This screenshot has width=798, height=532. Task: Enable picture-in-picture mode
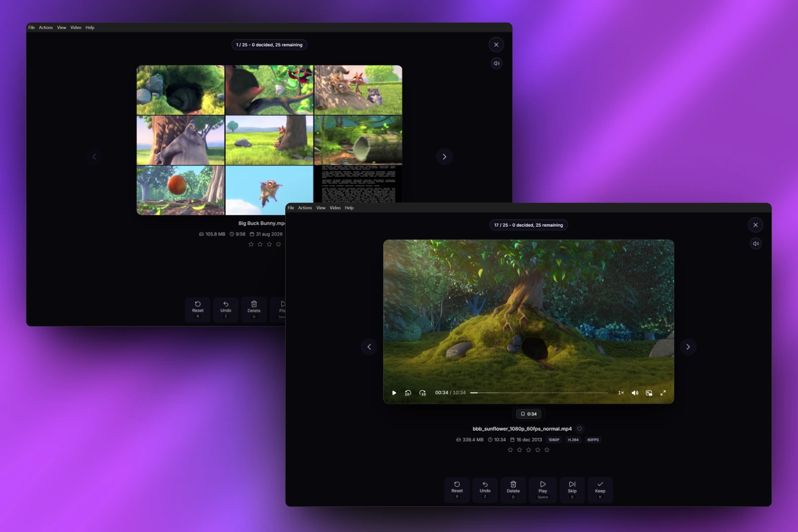pyautogui.click(x=649, y=393)
